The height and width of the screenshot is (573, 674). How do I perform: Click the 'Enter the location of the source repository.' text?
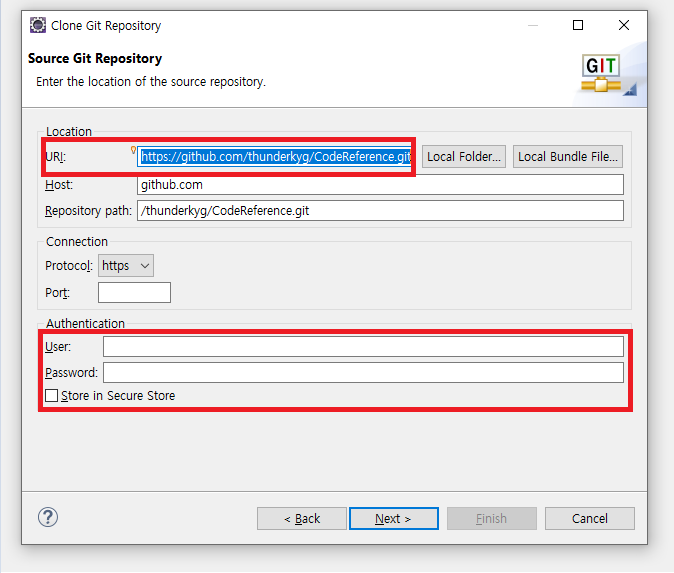[x=151, y=82]
